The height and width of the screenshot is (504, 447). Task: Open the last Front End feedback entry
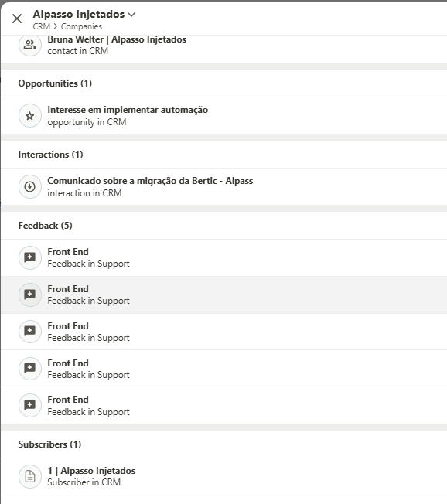(x=223, y=405)
